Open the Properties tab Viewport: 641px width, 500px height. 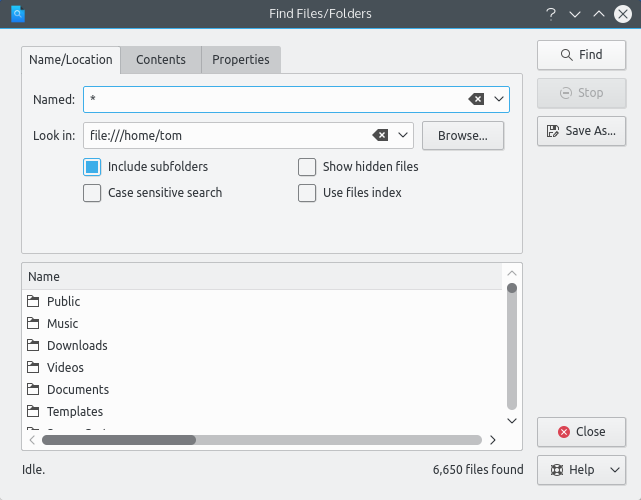pyautogui.click(x=241, y=60)
